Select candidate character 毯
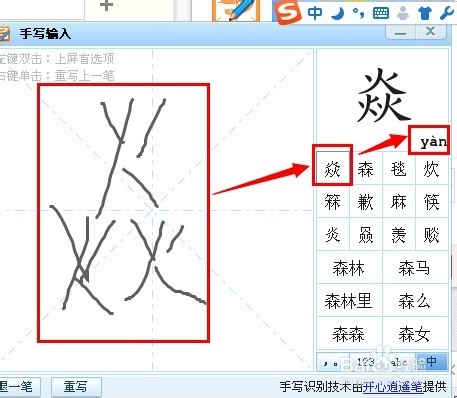This screenshot has height=398, width=457. point(398,169)
